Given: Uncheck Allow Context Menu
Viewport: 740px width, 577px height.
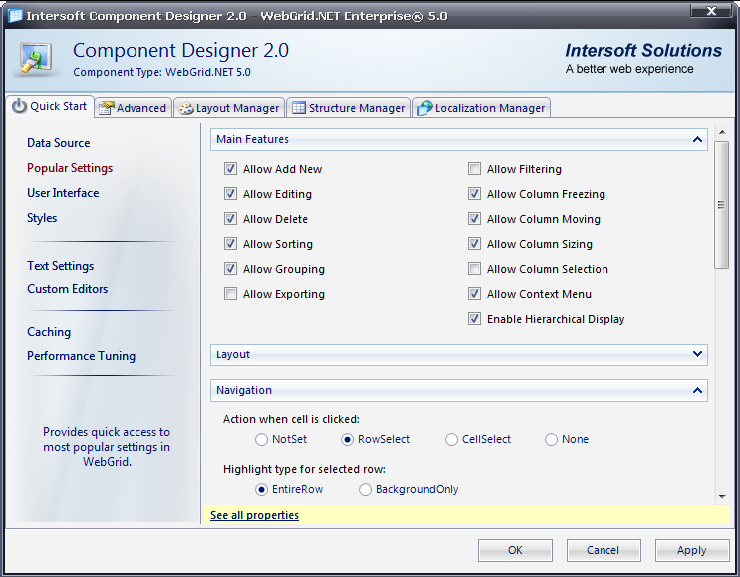Looking at the screenshot, I should pyautogui.click(x=474, y=294).
